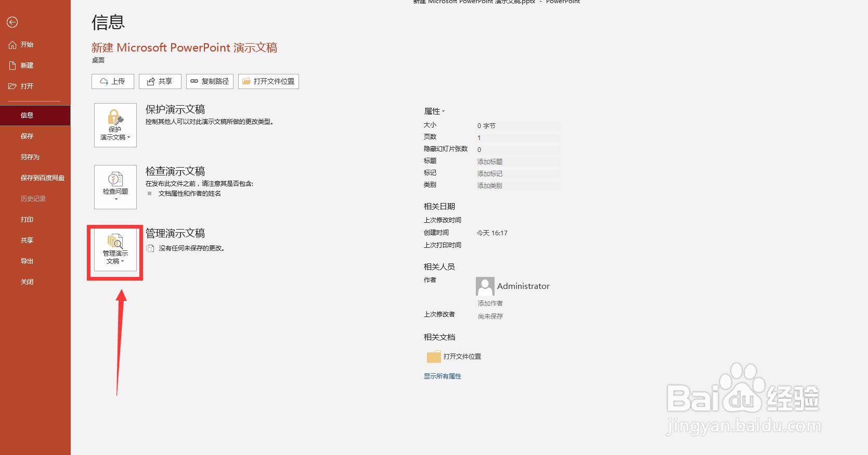This screenshot has width=868, height=455.
Task: Expand the 属性 properties dropdown
Action: click(x=435, y=111)
